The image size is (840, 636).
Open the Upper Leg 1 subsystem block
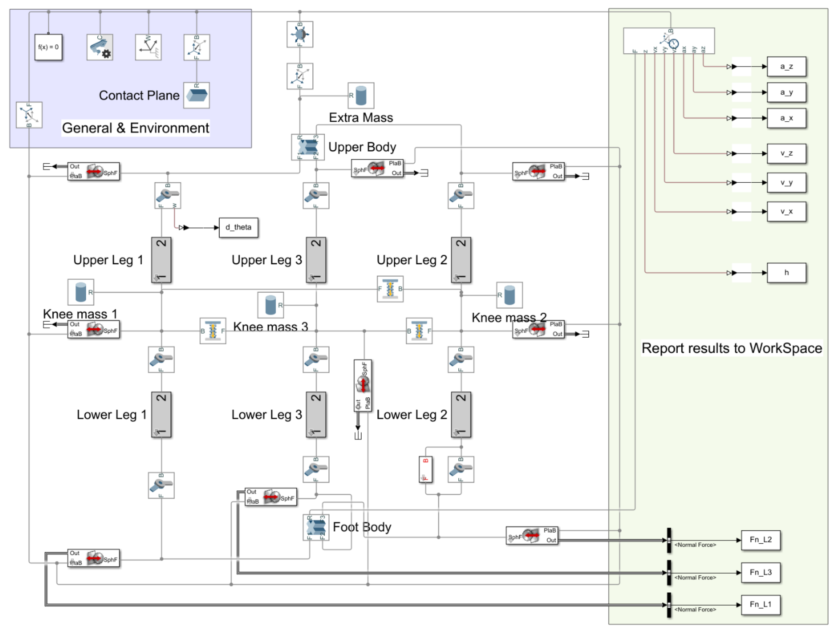(161, 260)
